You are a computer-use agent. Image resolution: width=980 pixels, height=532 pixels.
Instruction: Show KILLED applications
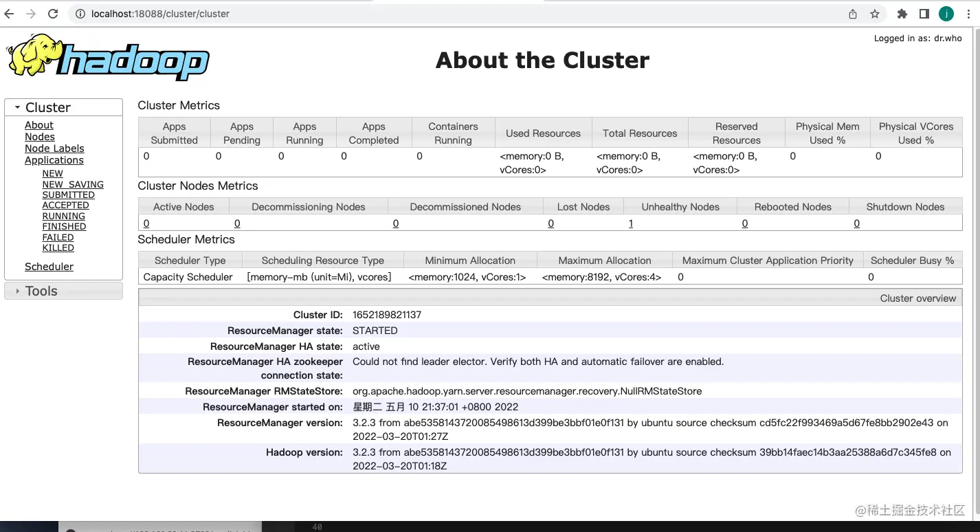coord(58,247)
